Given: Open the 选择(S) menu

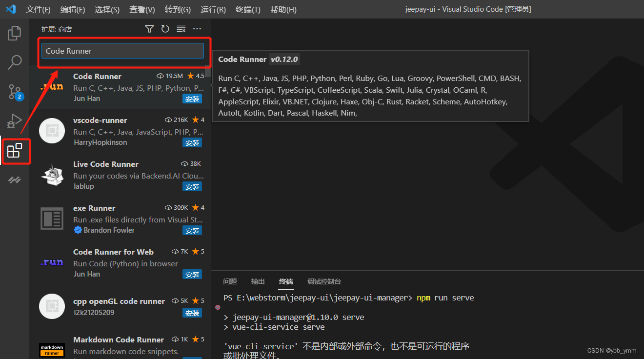Looking at the screenshot, I should click(107, 9).
